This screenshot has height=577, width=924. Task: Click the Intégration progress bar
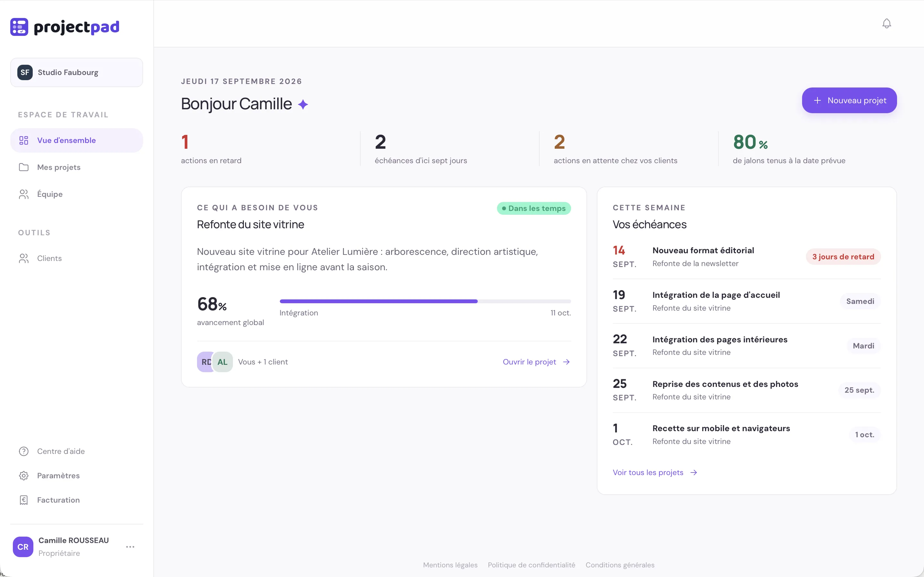tap(425, 301)
